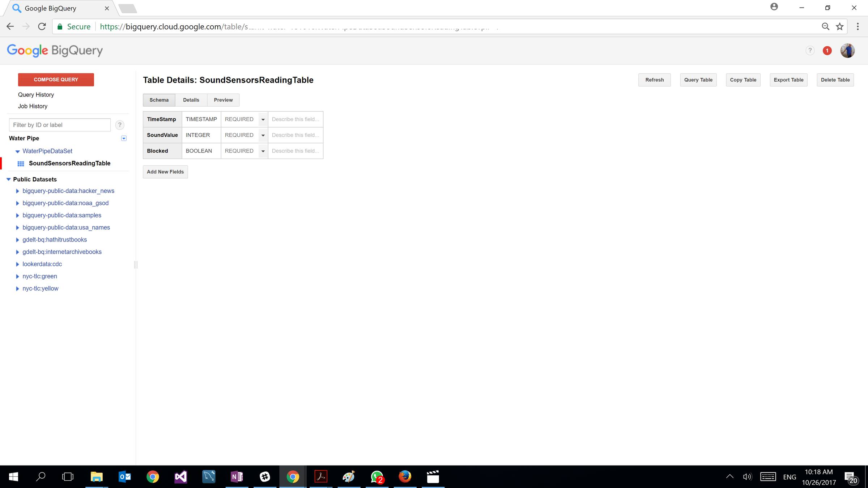Expand the gdelt-bq:hathitrustbooks dataset

(x=17, y=240)
